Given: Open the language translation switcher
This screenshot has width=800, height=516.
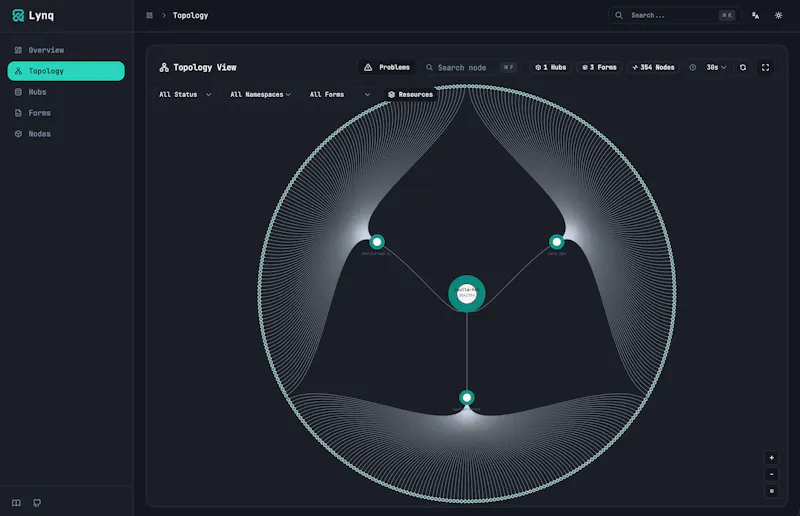Looking at the screenshot, I should [755, 15].
